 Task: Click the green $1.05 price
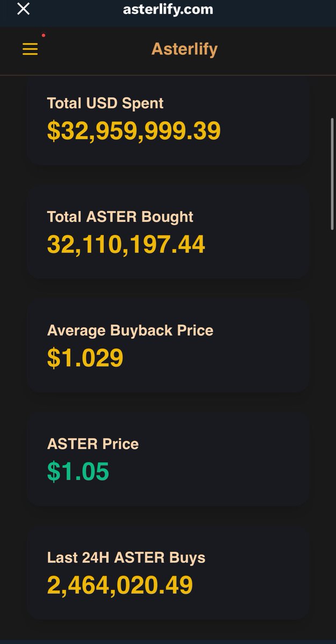point(78,472)
